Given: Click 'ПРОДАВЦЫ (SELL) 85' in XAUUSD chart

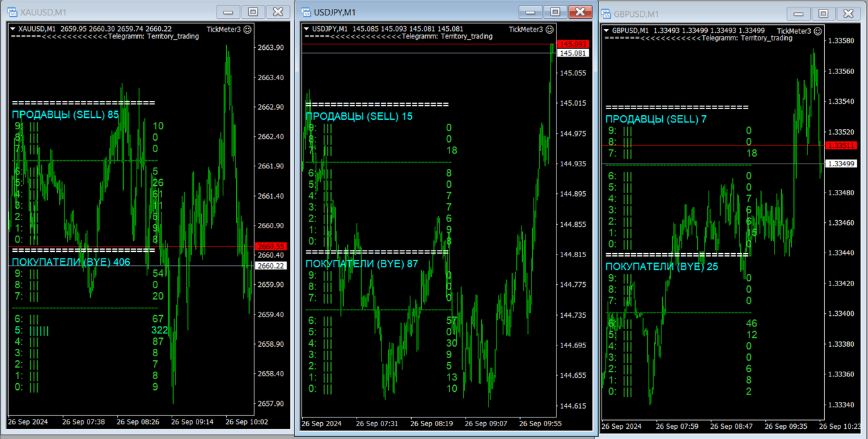Looking at the screenshot, I should click(x=65, y=114).
